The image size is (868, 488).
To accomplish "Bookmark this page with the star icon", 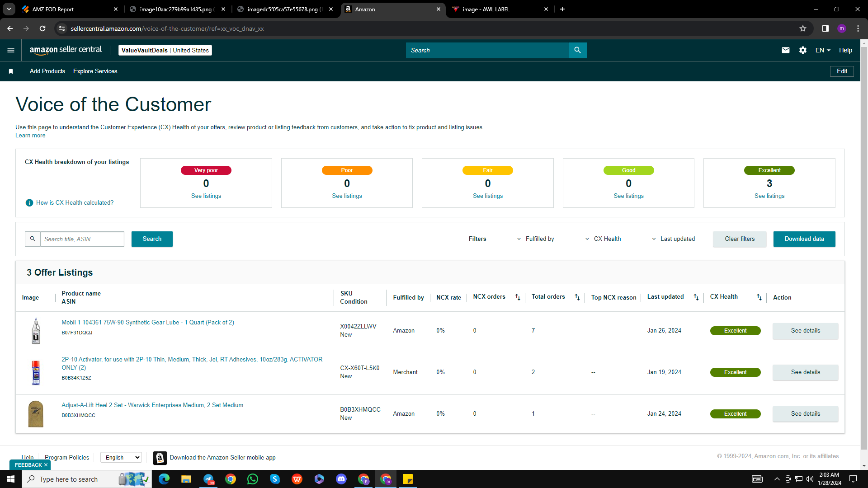I will coord(803,28).
